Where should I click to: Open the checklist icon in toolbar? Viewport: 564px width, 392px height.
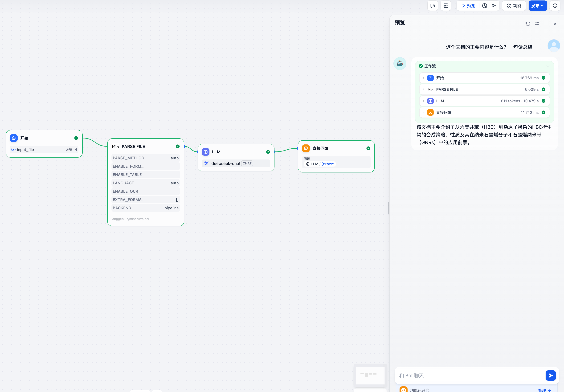[494, 6]
